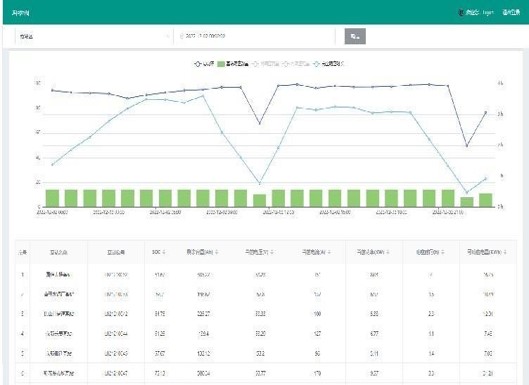The height and width of the screenshot is (385, 529).
Task: Sort by the average power (kW) column
Action: click(388, 252)
